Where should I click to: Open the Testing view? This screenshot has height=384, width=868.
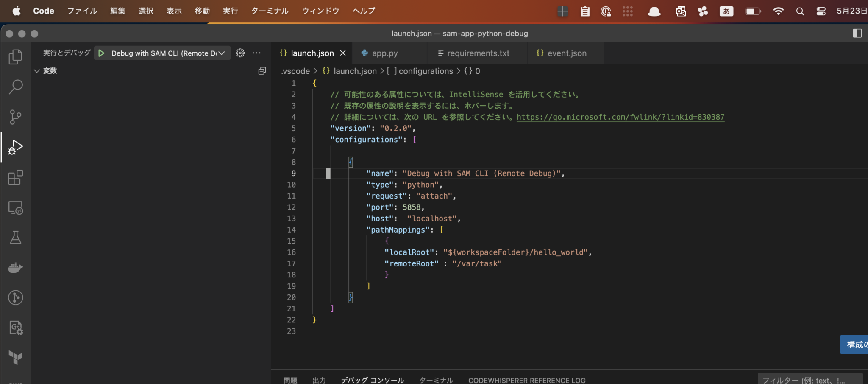[x=15, y=238]
